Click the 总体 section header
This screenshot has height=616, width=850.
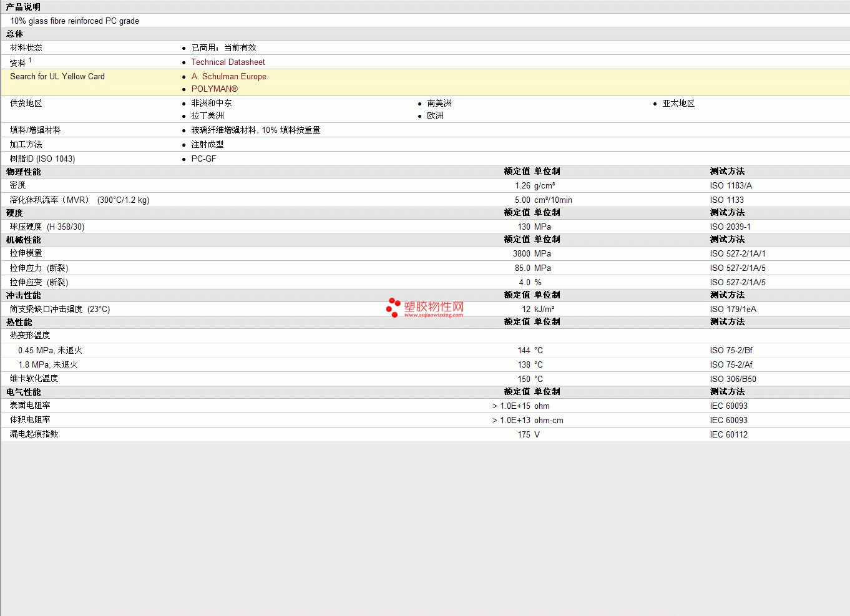pos(15,34)
